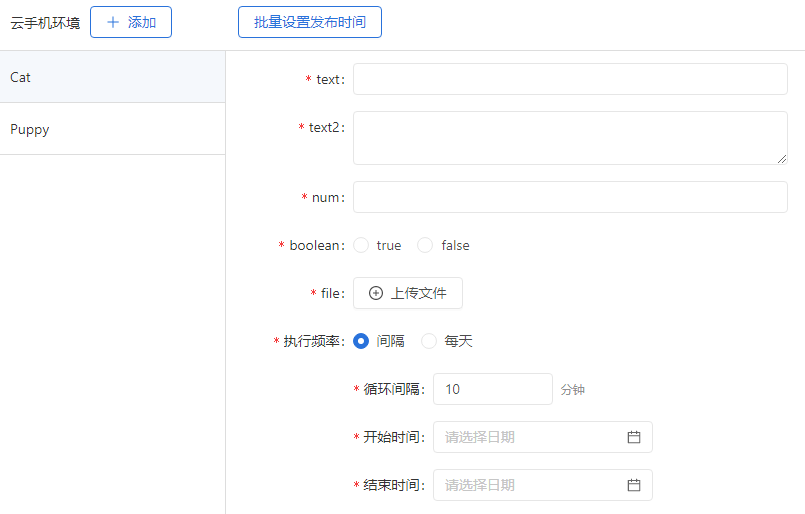805x514 pixels.
Task: Select the Cat environment entry
Action: (x=112, y=77)
